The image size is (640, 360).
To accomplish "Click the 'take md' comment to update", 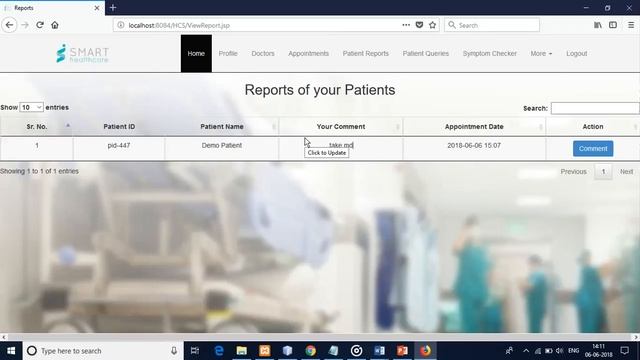I will 341,145.
